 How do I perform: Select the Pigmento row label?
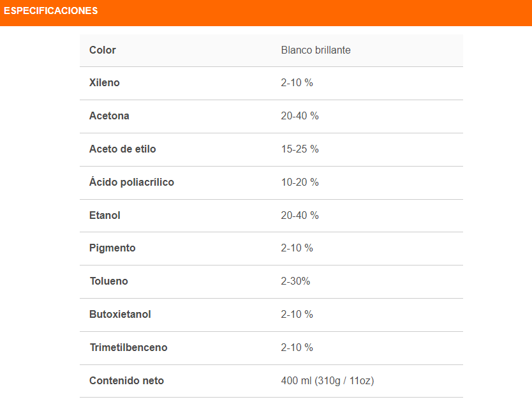(x=112, y=248)
